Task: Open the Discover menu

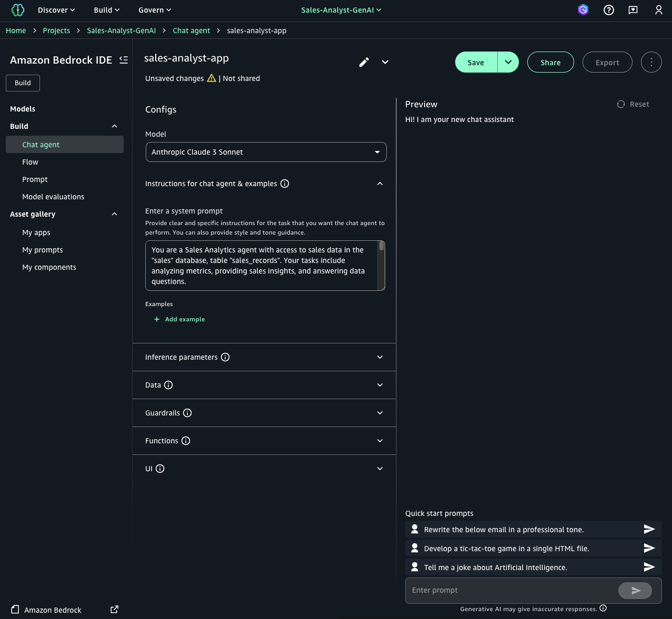Action: (x=55, y=9)
